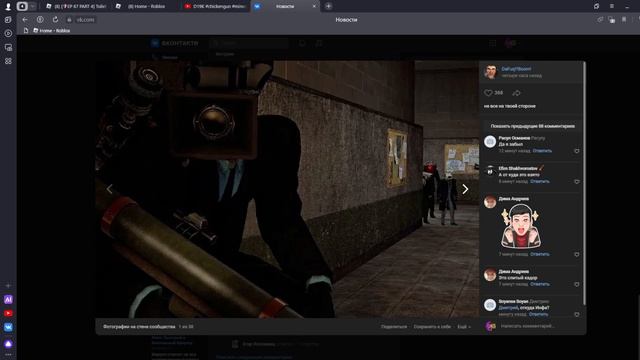Open the player icon in browser sidebar

8,33
